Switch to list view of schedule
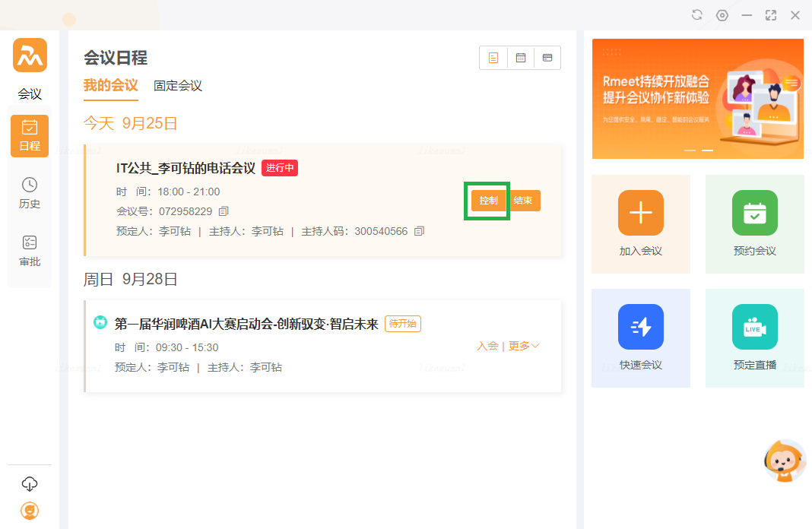Screen dimensions: 812x529 (493, 58)
